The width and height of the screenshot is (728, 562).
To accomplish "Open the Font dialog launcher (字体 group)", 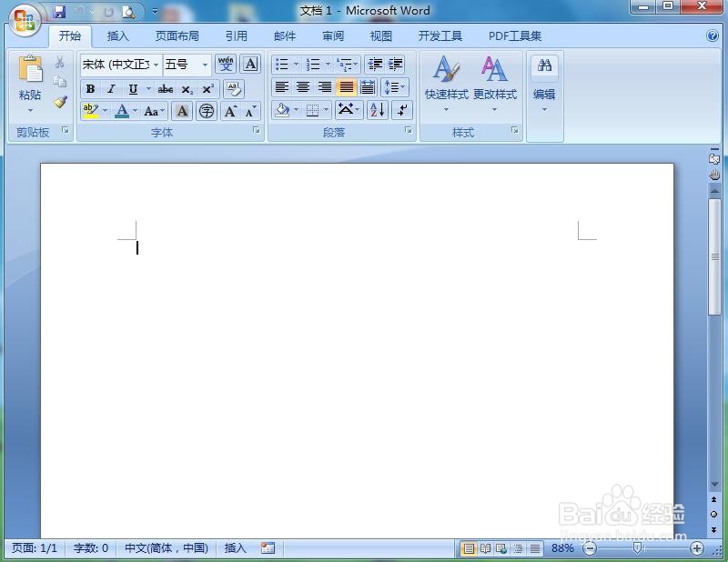I will (x=257, y=130).
